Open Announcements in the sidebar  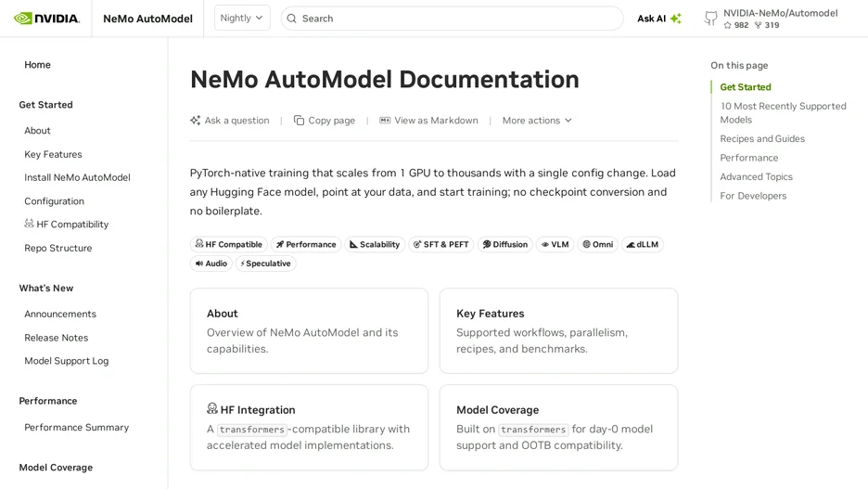pos(60,314)
